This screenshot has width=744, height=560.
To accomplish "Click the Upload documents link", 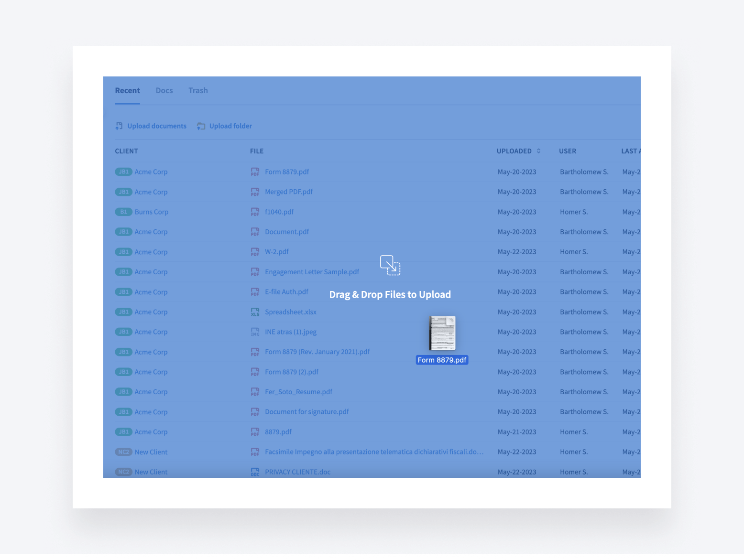I will (x=157, y=126).
